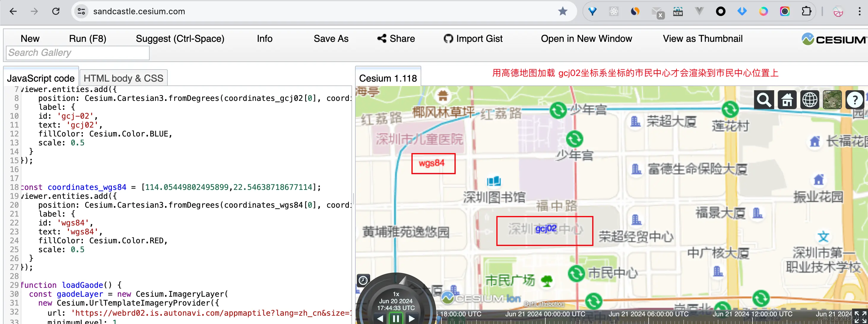Click timeline at Jun 21 06:00:00 UTC
Image resolution: width=868 pixels, height=324 pixels.
coord(649,318)
